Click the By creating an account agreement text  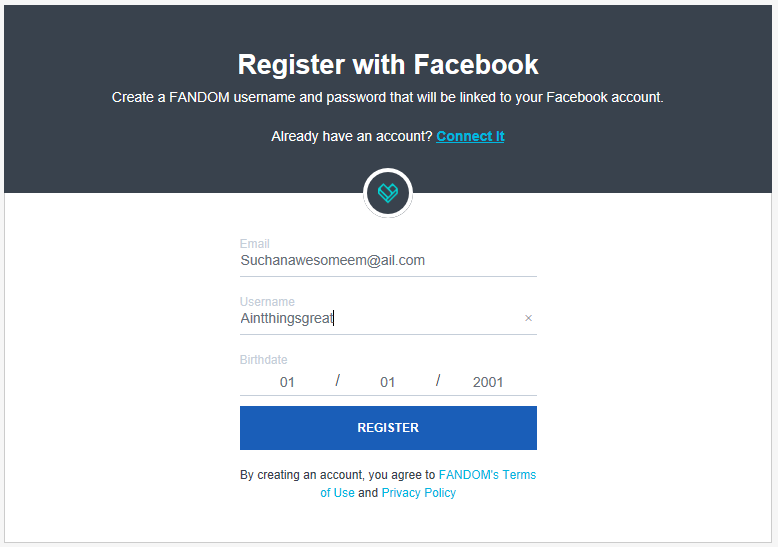pos(337,475)
